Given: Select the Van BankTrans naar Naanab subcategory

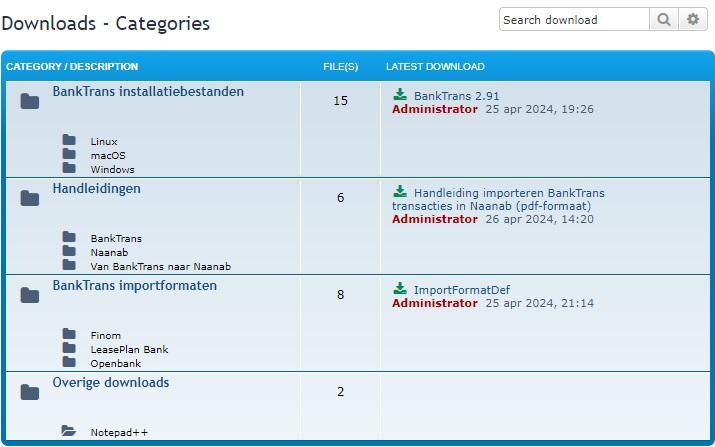Looking at the screenshot, I should pyautogui.click(x=160, y=267).
